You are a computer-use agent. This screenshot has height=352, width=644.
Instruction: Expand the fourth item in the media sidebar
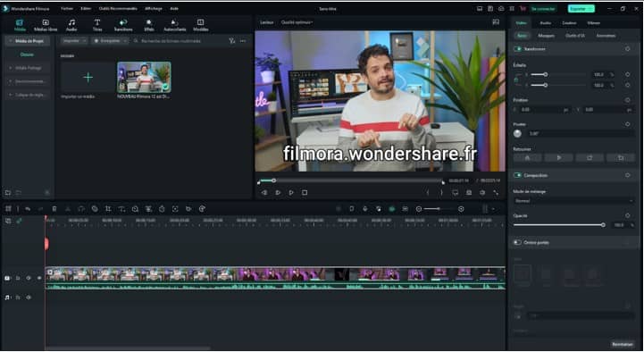10,95
